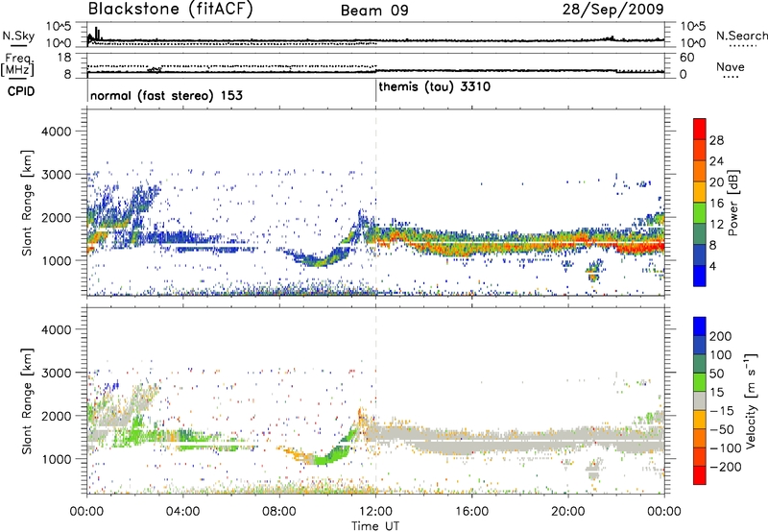Click the '16:00' time tick label

pos(471,512)
